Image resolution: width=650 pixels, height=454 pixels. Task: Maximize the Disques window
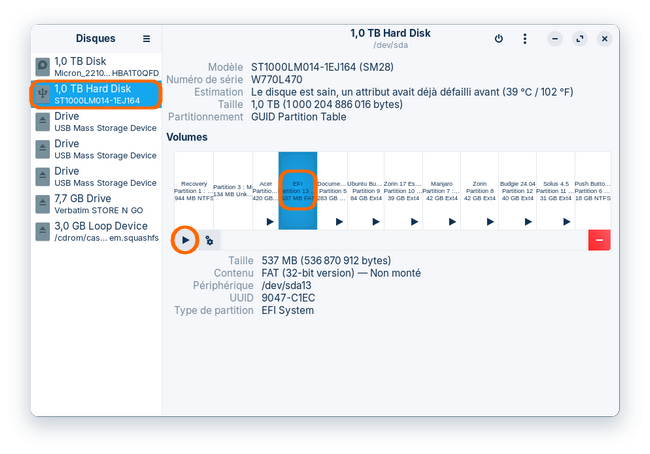tap(580, 39)
